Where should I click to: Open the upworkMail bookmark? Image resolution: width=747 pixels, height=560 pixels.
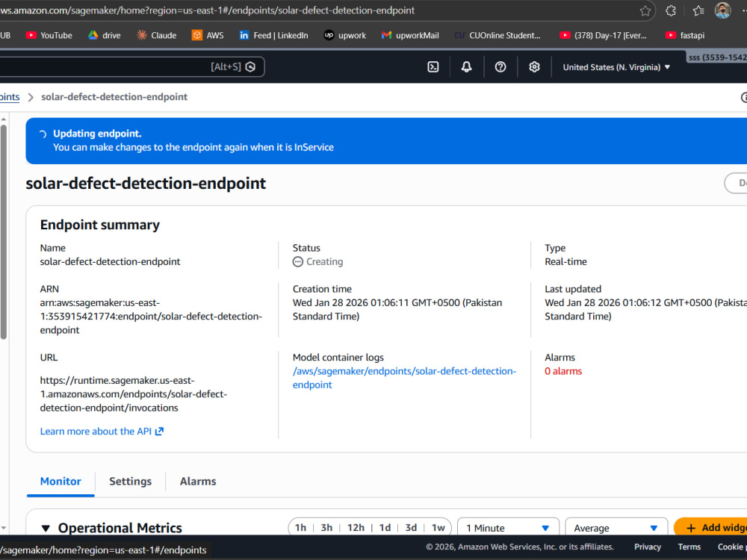point(410,35)
